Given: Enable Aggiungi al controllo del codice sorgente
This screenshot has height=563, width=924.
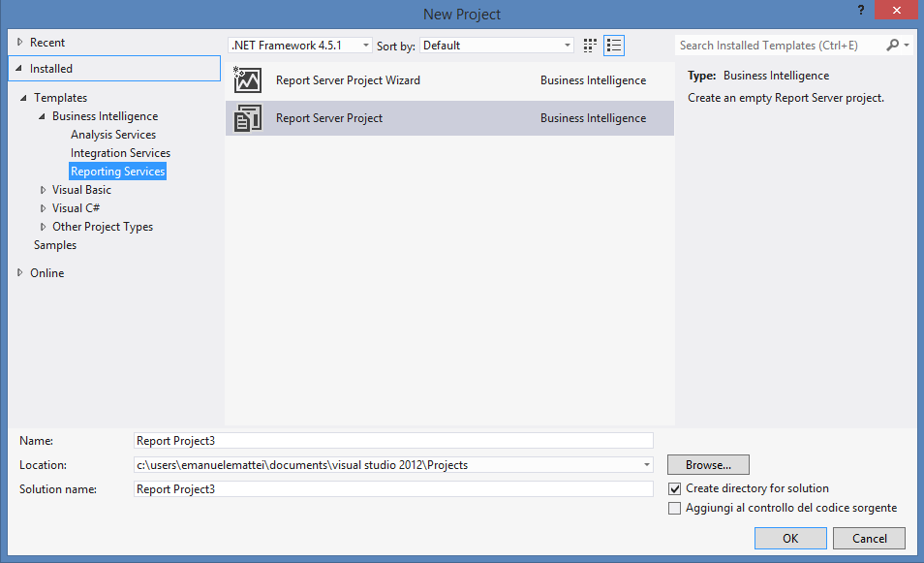Looking at the screenshot, I should [675, 508].
